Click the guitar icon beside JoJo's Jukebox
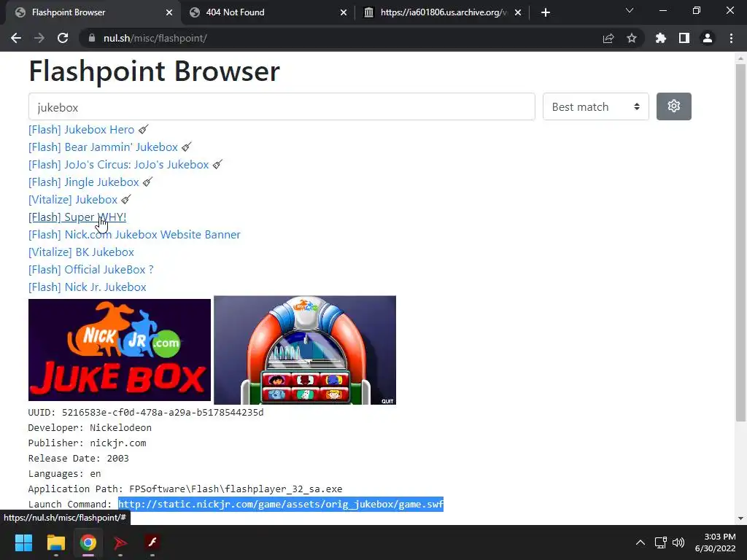The height and width of the screenshot is (560, 747). tap(217, 164)
